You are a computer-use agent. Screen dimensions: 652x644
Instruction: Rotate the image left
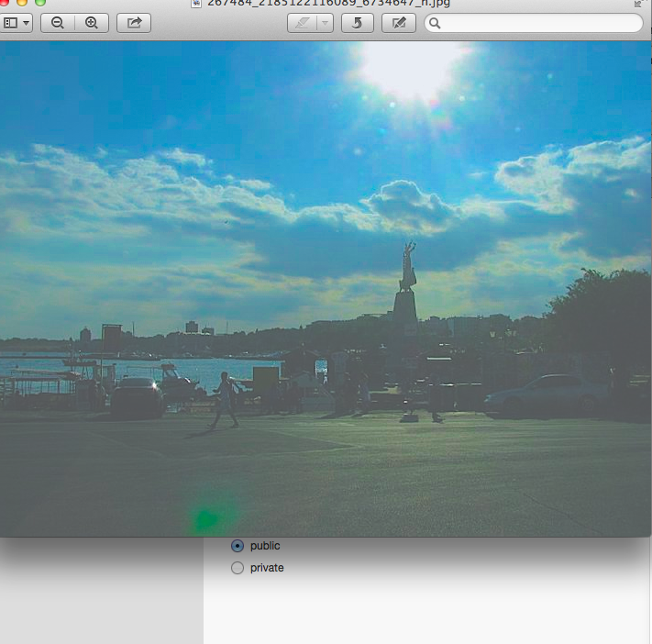[x=357, y=23]
